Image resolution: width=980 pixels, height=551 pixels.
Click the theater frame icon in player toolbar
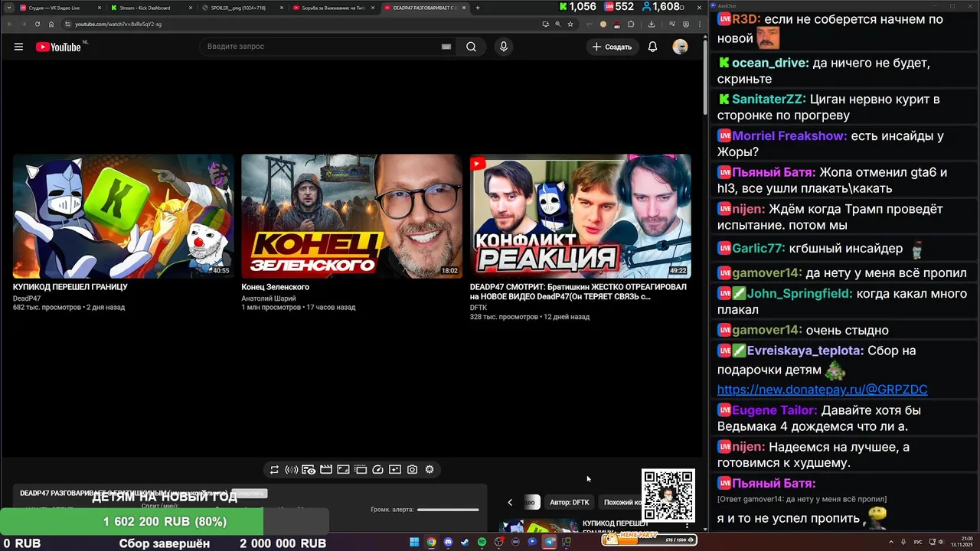coord(361,470)
